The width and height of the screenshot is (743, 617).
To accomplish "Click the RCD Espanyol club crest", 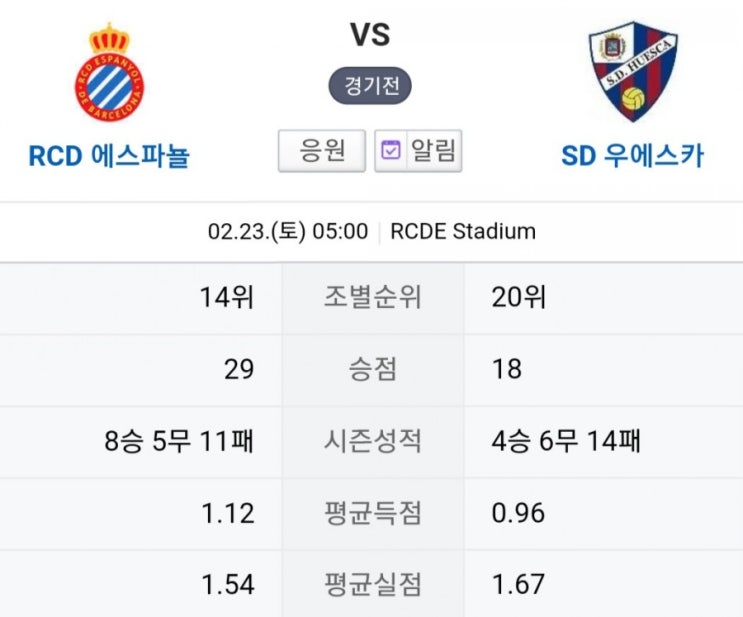I will point(109,72).
